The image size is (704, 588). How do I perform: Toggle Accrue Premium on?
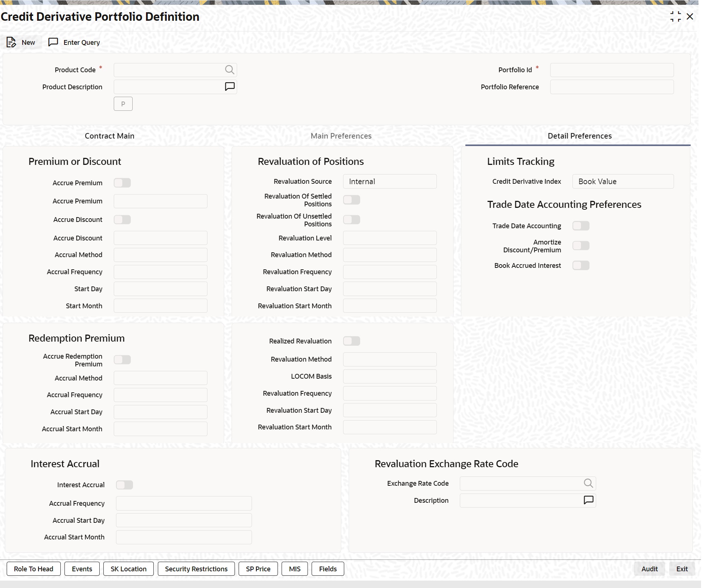(122, 183)
